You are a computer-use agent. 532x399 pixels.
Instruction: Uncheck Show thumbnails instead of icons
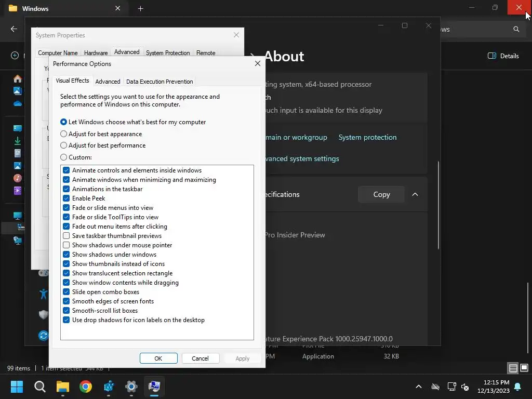click(66, 263)
